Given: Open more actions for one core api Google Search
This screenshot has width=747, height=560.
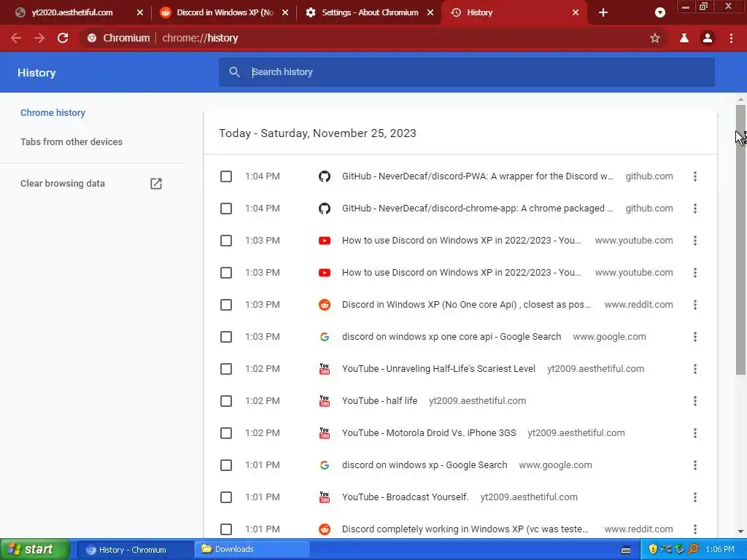Looking at the screenshot, I should coord(695,337).
